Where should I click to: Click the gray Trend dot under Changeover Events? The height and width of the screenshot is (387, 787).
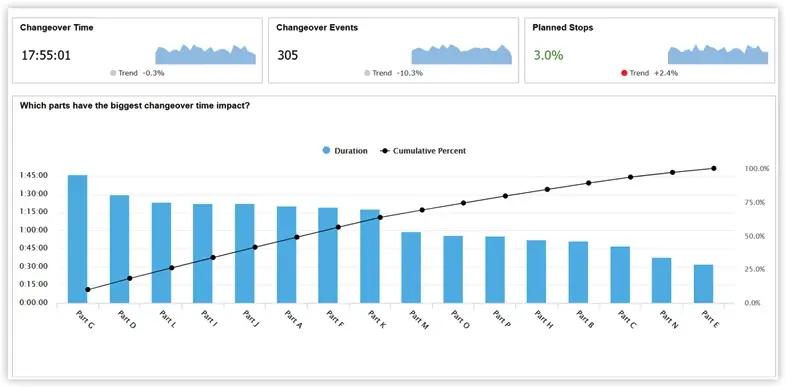367,73
